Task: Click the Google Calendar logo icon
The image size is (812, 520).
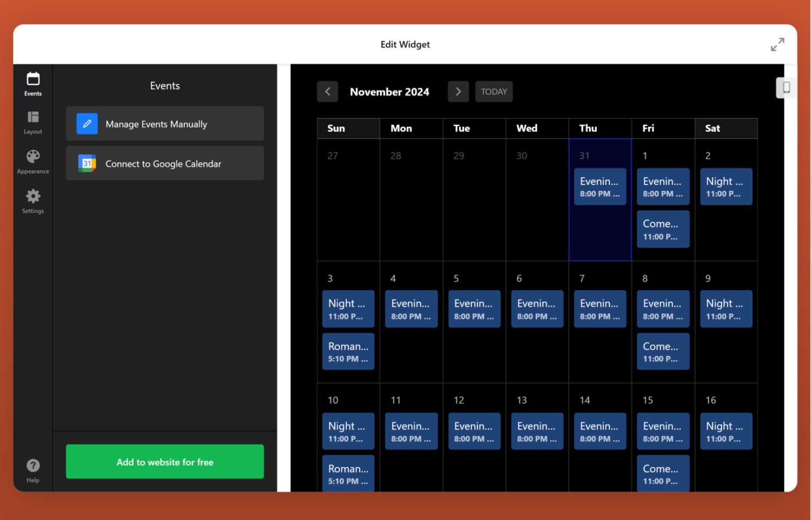Action: tap(87, 163)
